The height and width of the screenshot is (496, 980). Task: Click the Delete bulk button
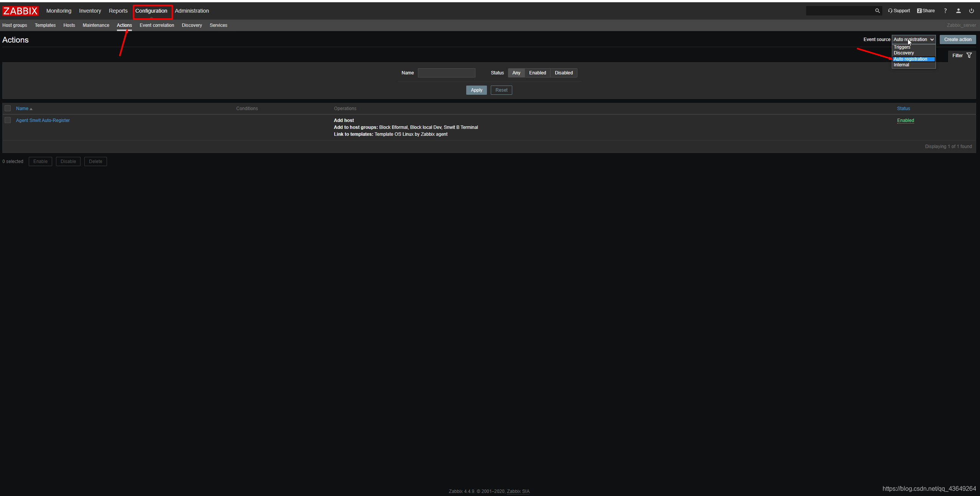click(95, 161)
